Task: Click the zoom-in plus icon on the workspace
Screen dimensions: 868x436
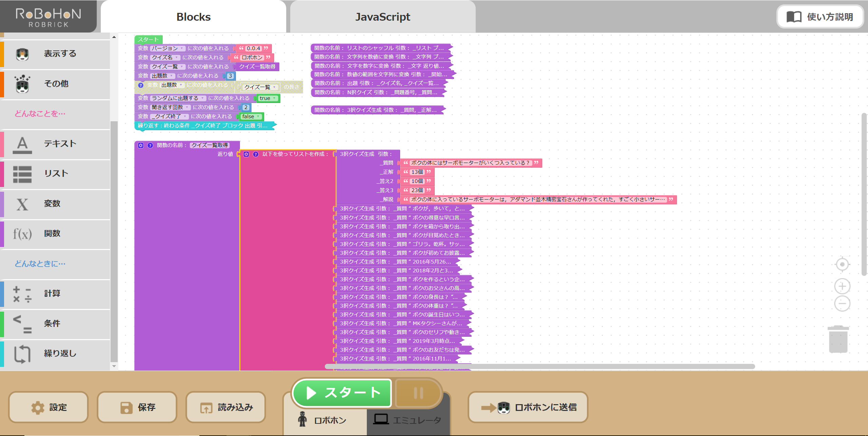Action: point(842,286)
